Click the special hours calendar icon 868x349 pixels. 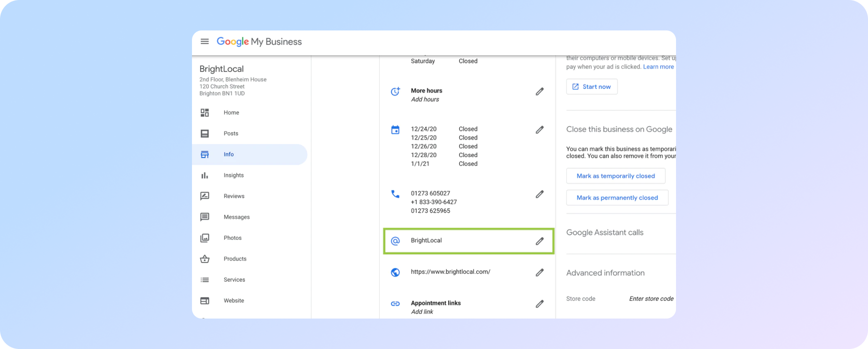396,130
